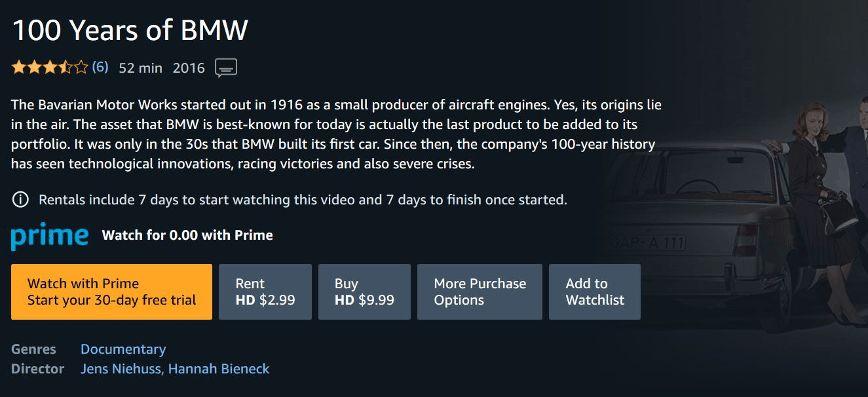
Task: Buy the video in HD for $9.99
Action: coord(364,292)
